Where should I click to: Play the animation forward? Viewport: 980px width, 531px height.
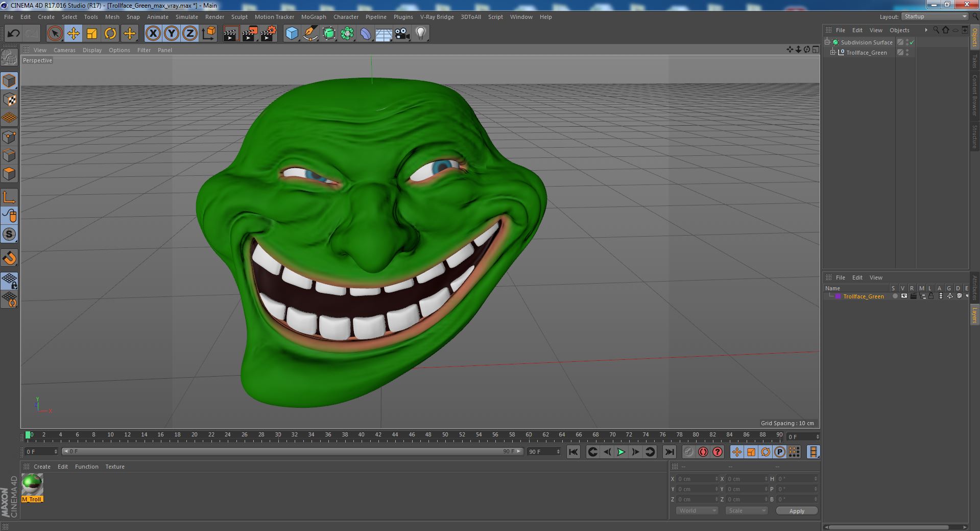(621, 452)
